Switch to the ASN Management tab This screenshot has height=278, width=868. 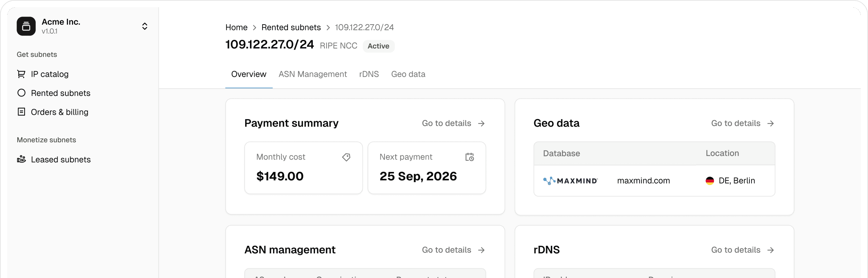tap(312, 74)
